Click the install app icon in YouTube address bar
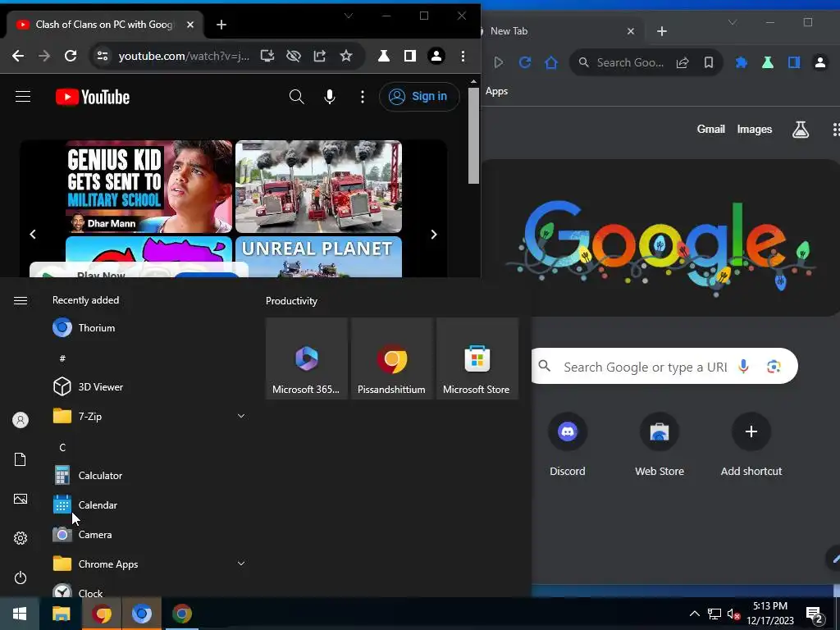 tap(267, 56)
